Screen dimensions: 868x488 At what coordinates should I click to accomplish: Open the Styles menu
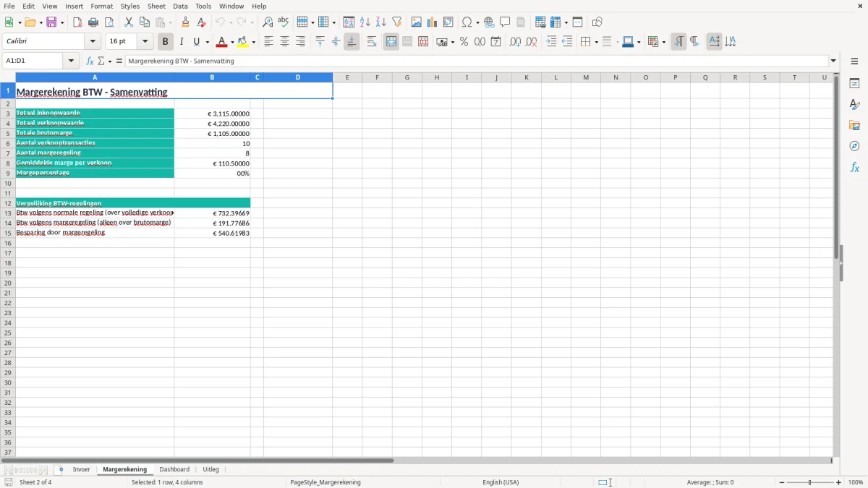pyautogui.click(x=130, y=6)
